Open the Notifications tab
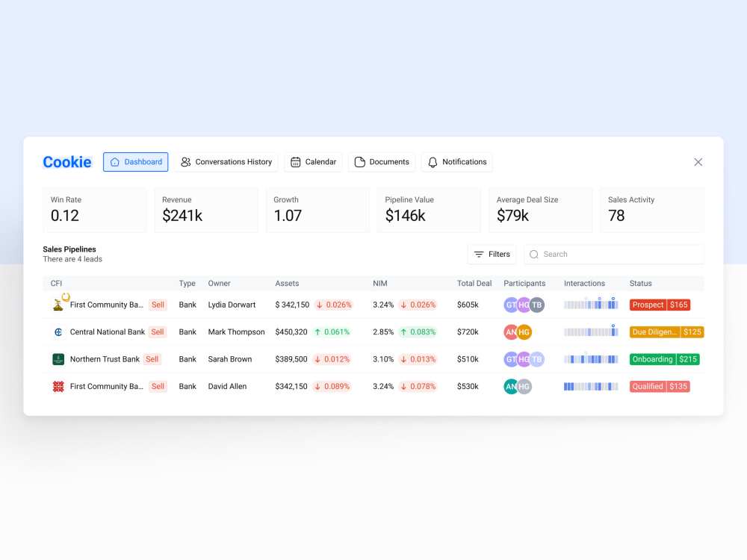 (x=457, y=162)
